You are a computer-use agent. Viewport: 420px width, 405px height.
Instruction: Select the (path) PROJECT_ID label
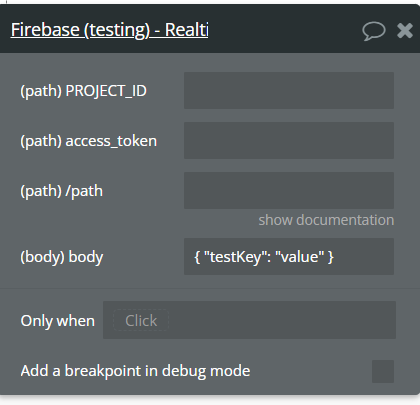click(84, 91)
